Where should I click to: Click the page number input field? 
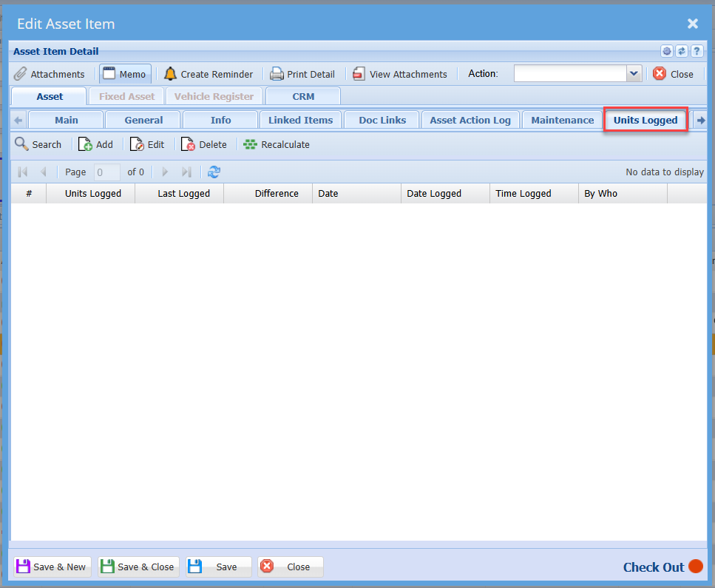107,172
